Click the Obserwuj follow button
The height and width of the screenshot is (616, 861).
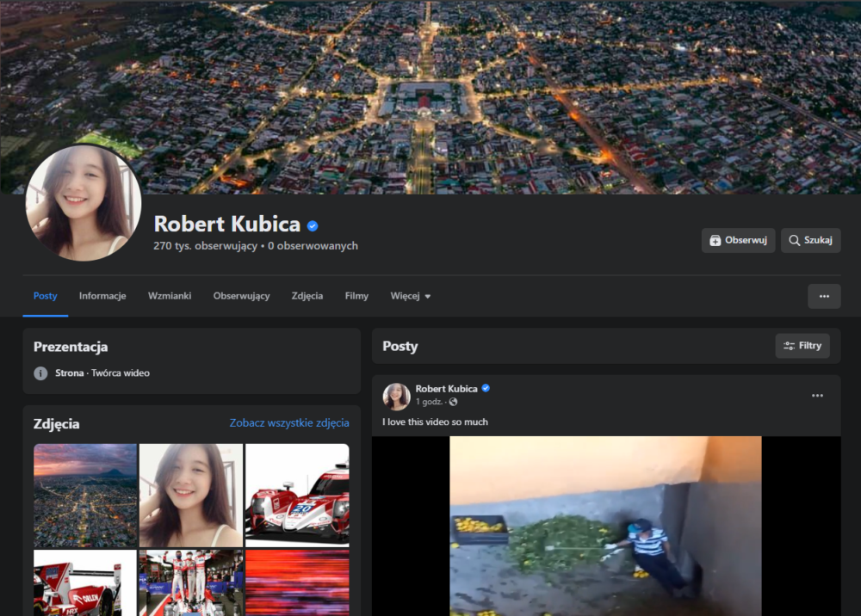738,240
